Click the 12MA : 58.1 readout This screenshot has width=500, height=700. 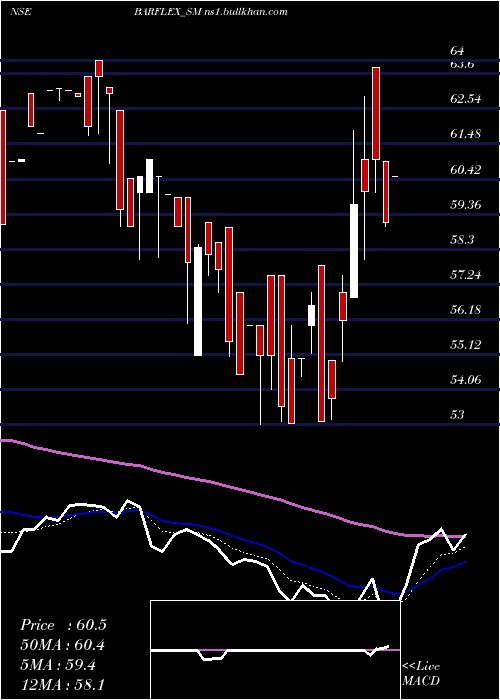pyautogui.click(x=63, y=684)
